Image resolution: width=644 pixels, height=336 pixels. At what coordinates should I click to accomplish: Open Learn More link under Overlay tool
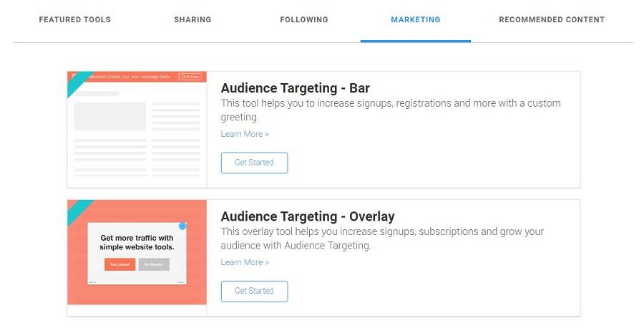(x=245, y=262)
